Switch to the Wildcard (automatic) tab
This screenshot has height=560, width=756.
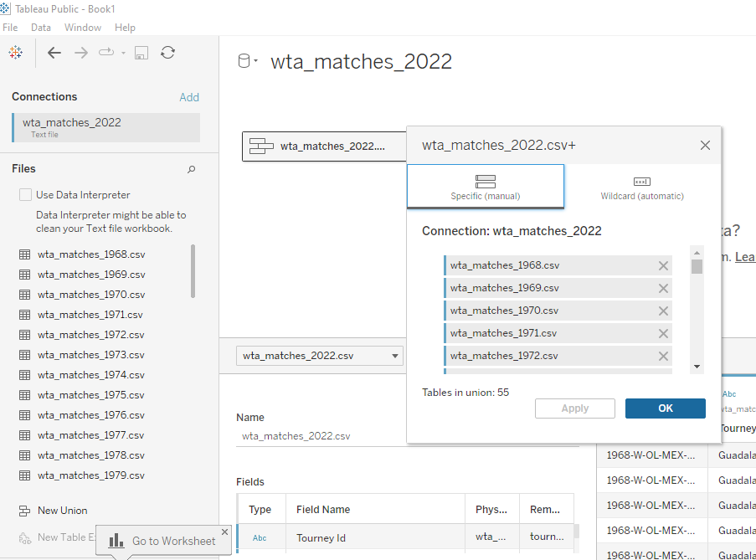coord(642,187)
